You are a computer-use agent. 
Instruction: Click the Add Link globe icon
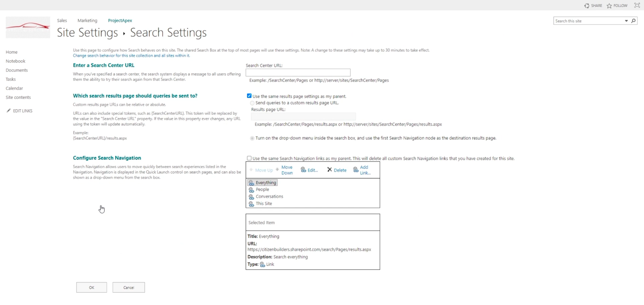click(x=356, y=170)
